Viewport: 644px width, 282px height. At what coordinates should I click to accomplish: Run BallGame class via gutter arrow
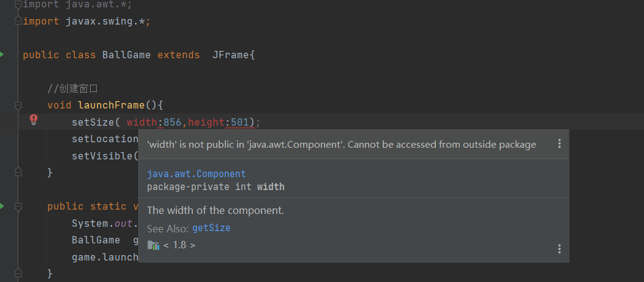coord(2,55)
